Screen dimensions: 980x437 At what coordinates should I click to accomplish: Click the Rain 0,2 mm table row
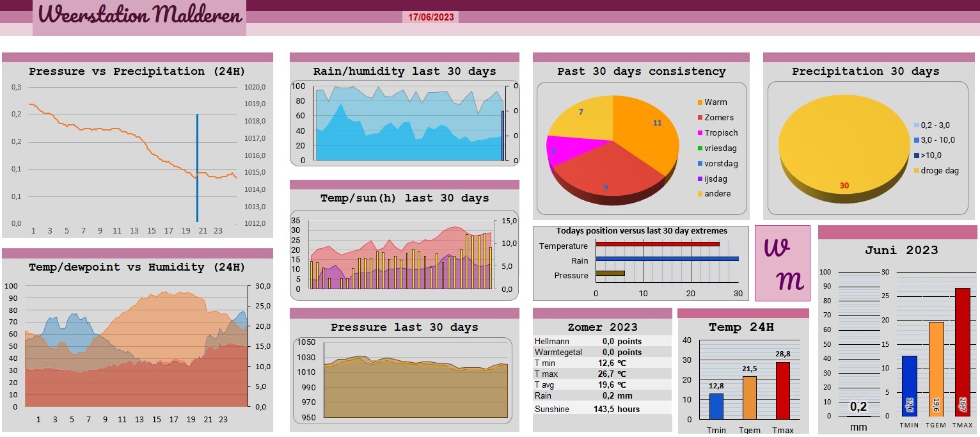click(x=602, y=396)
